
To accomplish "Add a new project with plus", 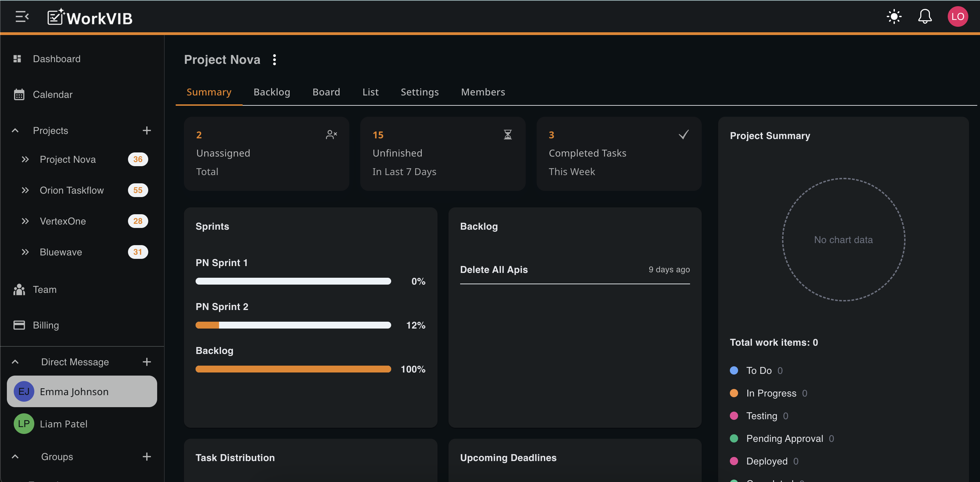I will [147, 130].
